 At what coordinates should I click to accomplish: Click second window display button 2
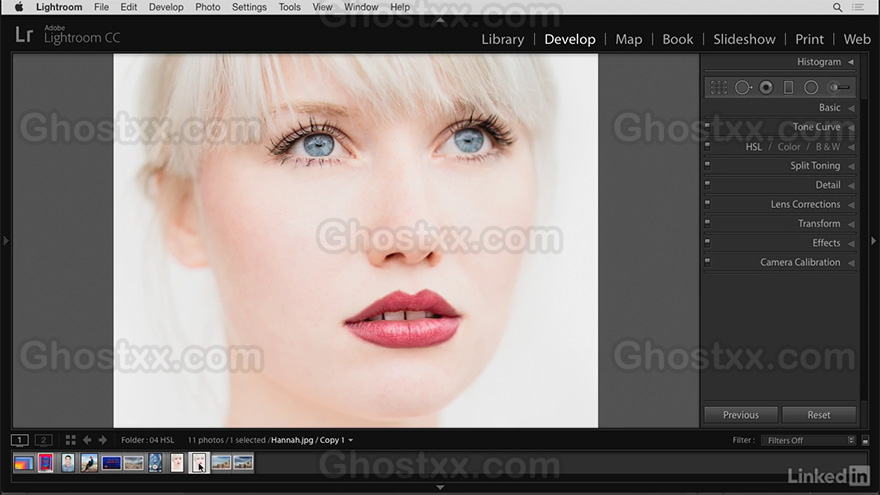point(43,440)
